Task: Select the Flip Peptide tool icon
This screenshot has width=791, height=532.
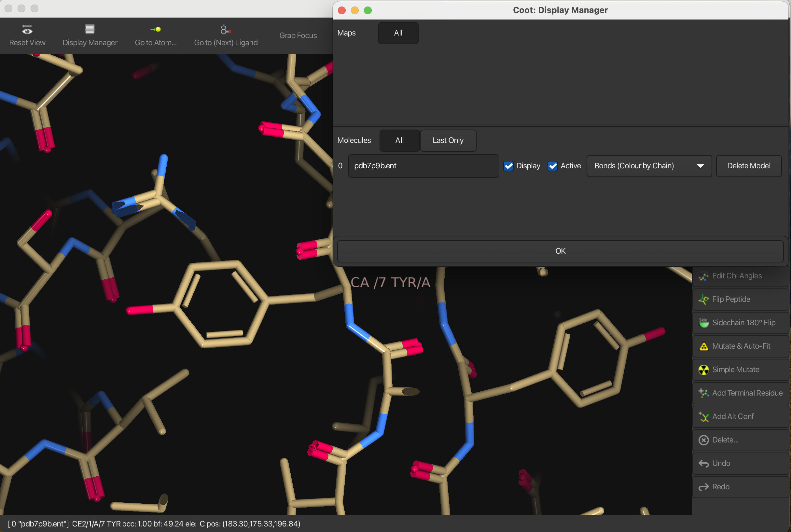Action: (x=703, y=299)
